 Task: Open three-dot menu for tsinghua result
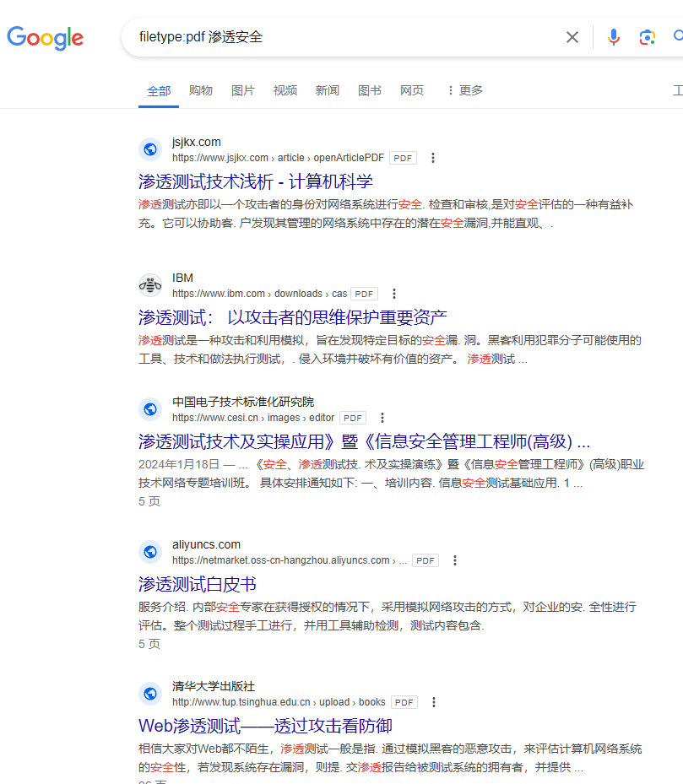(x=434, y=702)
